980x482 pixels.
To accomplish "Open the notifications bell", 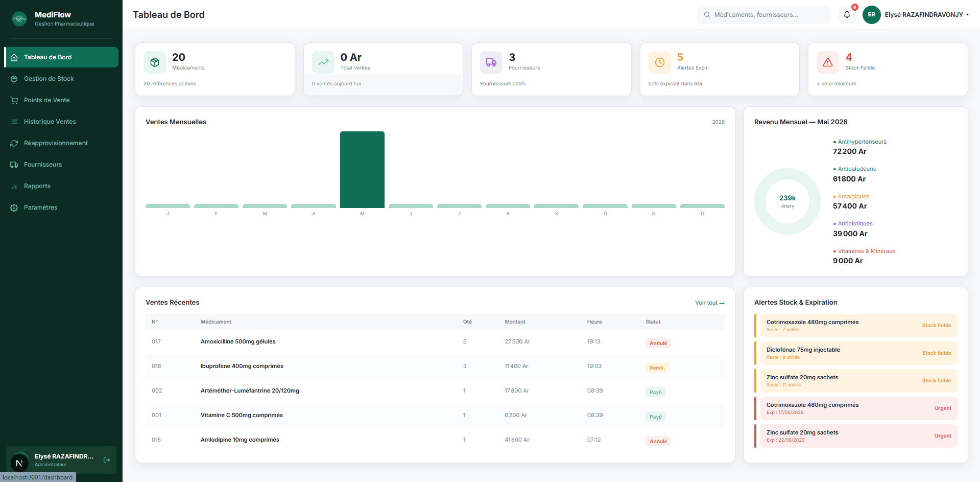I will pos(847,15).
